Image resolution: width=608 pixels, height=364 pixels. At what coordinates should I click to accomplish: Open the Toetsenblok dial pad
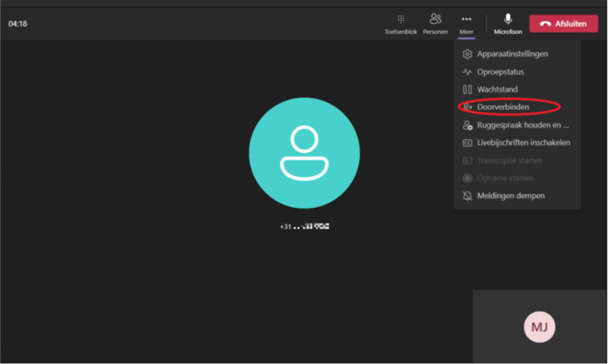coord(400,23)
